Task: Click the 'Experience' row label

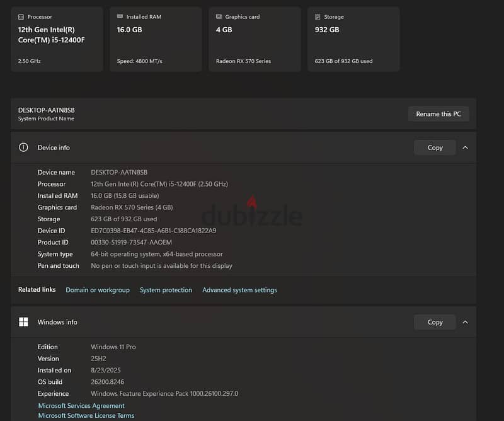Action: pos(53,394)
